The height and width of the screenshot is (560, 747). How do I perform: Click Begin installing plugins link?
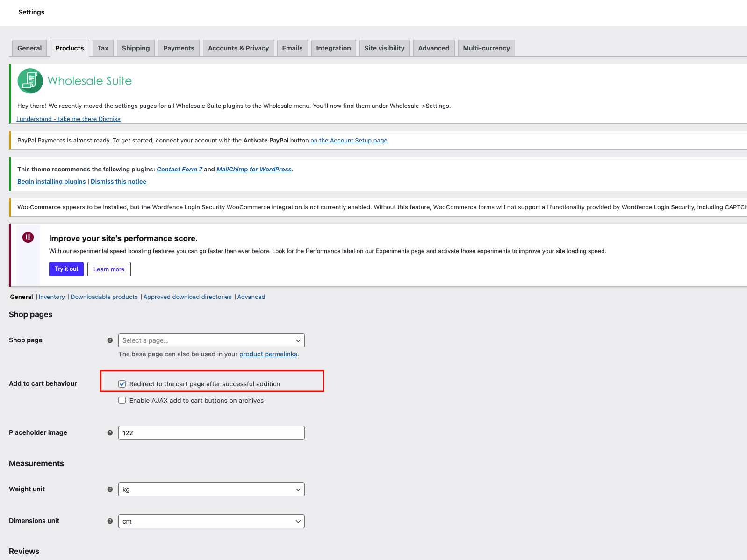pyautogui.click(x=51, y=182)
